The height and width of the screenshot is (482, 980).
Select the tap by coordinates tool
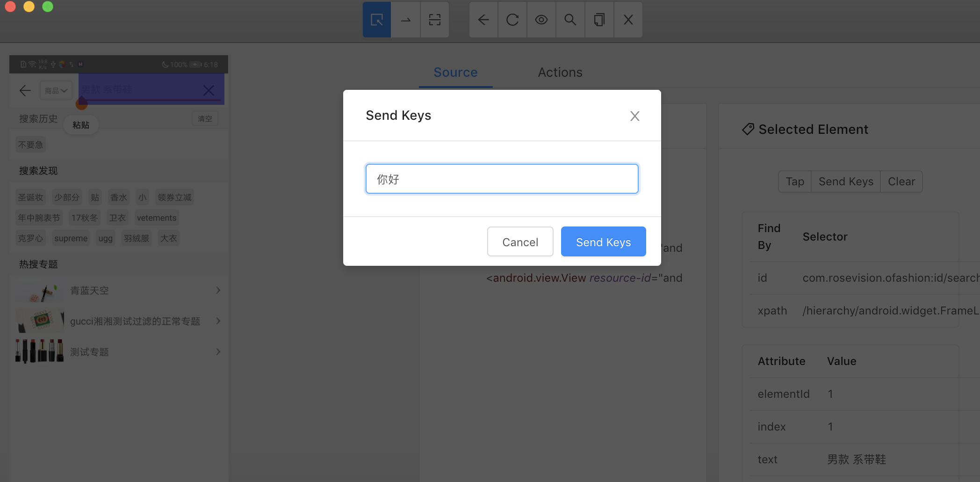point(435,20)
